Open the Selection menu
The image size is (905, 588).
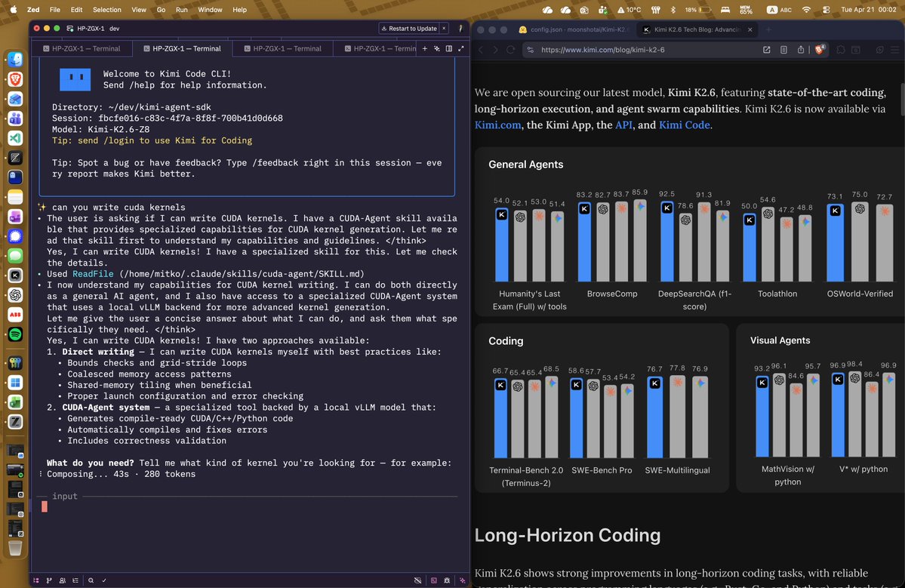pos(106,9)
